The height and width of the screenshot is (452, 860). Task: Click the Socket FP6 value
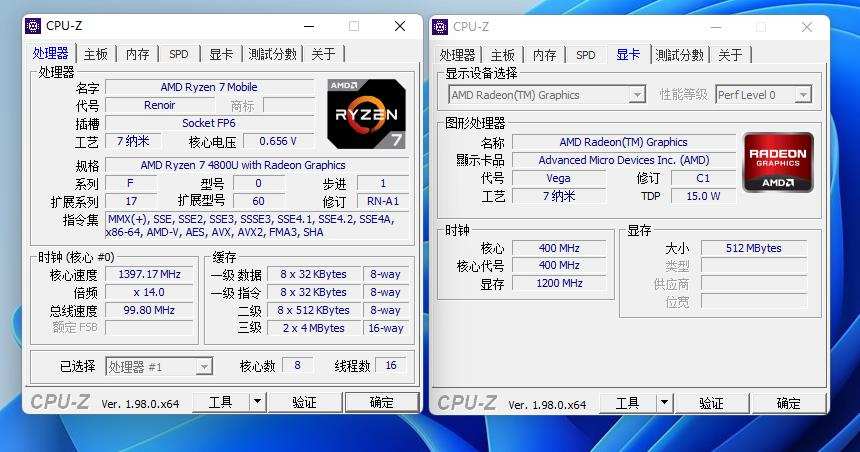click(210, 123)
